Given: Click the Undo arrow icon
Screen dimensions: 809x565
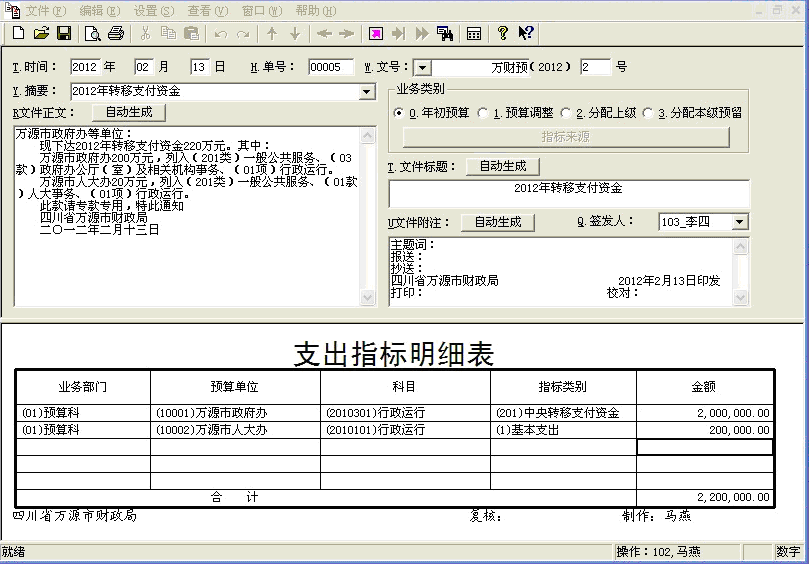Looking at the screenshot, I should pos(221,34).
